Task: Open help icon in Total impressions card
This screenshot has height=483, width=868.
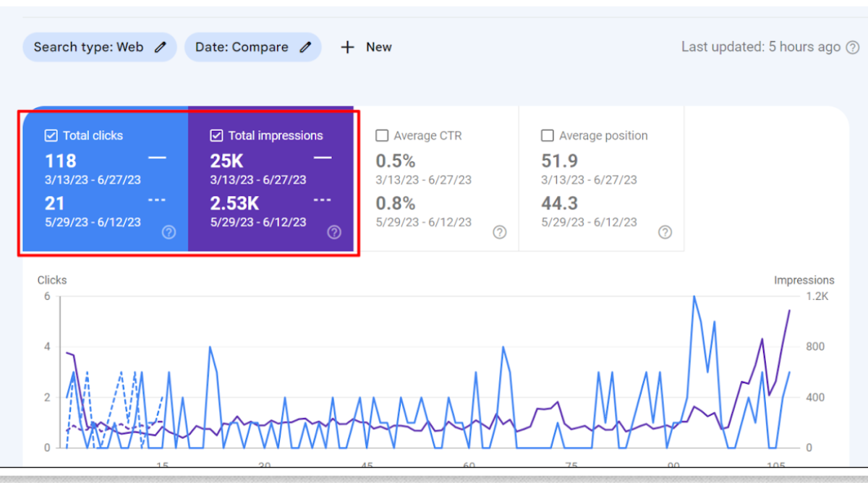Action: click(x=334, y=232)
